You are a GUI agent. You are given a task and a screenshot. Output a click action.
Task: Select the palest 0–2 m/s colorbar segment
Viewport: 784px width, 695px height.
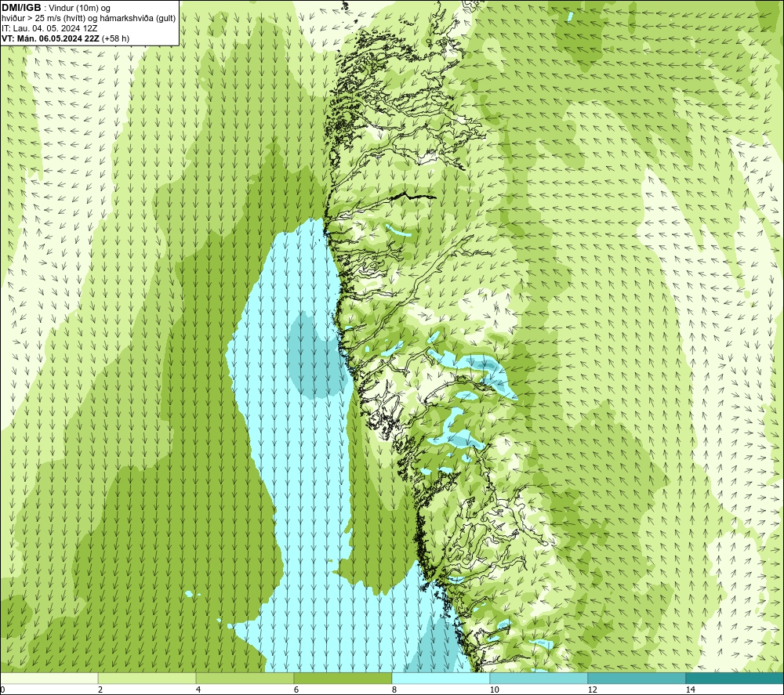[49, 678]
